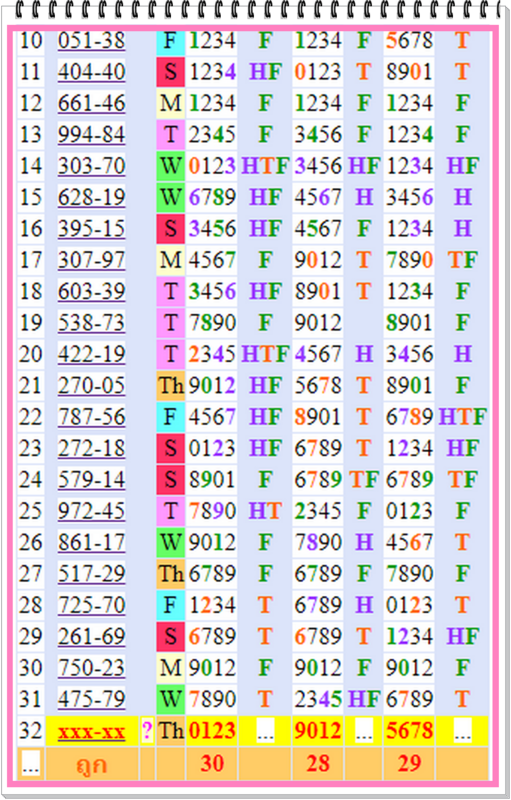Click the cyan F day cell in row 10
This screenshot has width=511, height=800.
coord(170,41)
